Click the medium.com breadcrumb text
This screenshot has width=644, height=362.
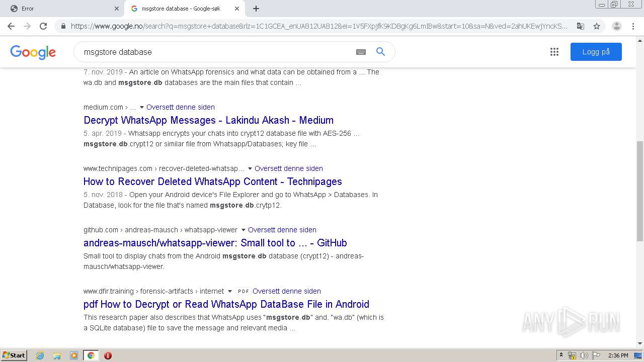(x=110, y=107)
